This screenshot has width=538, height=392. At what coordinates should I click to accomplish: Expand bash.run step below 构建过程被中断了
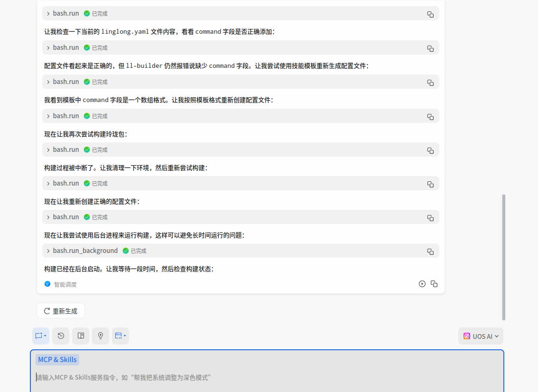click(x=48, y=183)
